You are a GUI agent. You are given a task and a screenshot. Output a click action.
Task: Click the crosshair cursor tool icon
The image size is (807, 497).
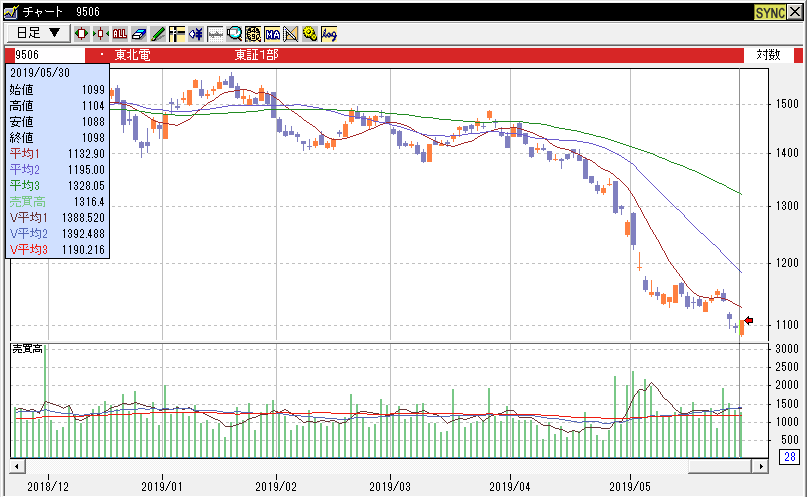click(177, 33)
